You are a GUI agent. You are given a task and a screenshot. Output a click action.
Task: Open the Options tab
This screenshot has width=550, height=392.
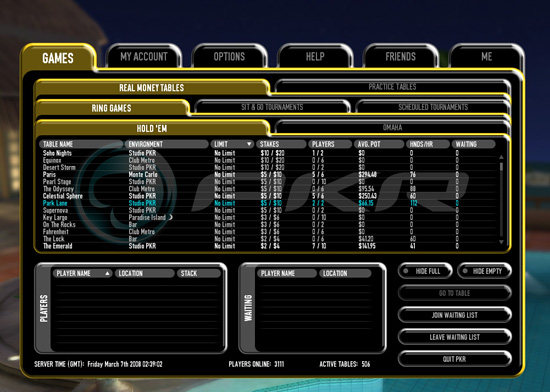pos(229,56)
